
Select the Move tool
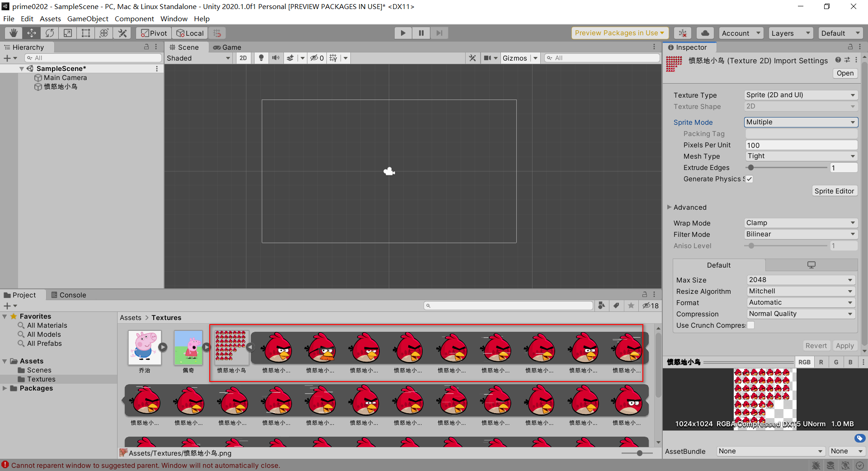(x=32, y=33)
